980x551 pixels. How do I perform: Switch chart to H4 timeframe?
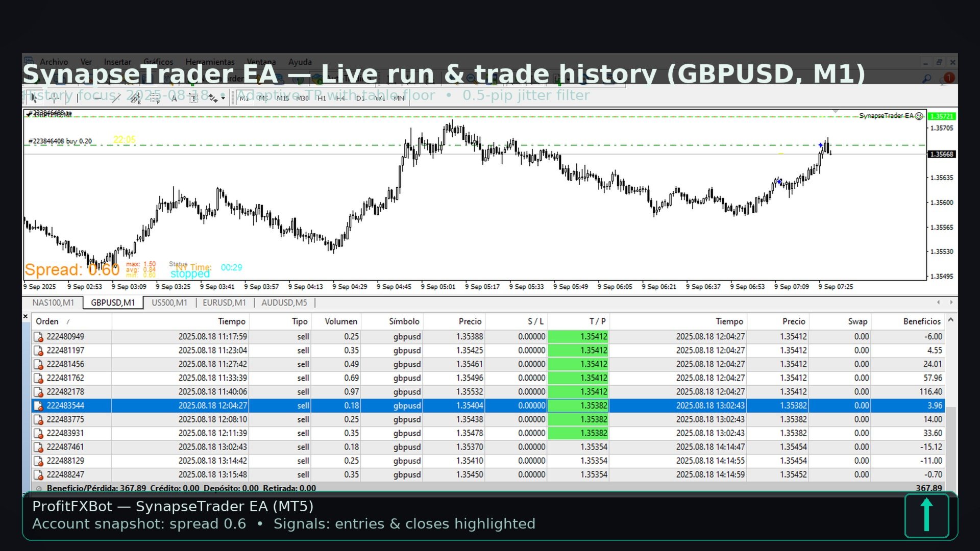(x=340, y=98)
